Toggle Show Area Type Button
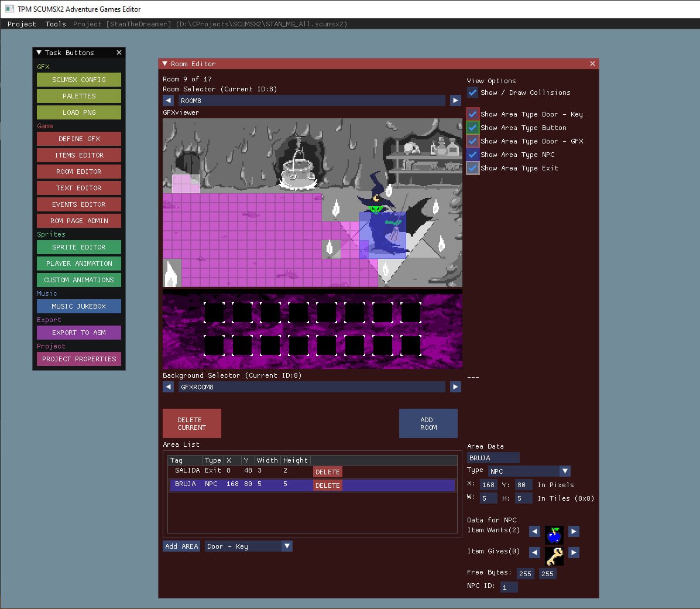 (x=472, y=128)
